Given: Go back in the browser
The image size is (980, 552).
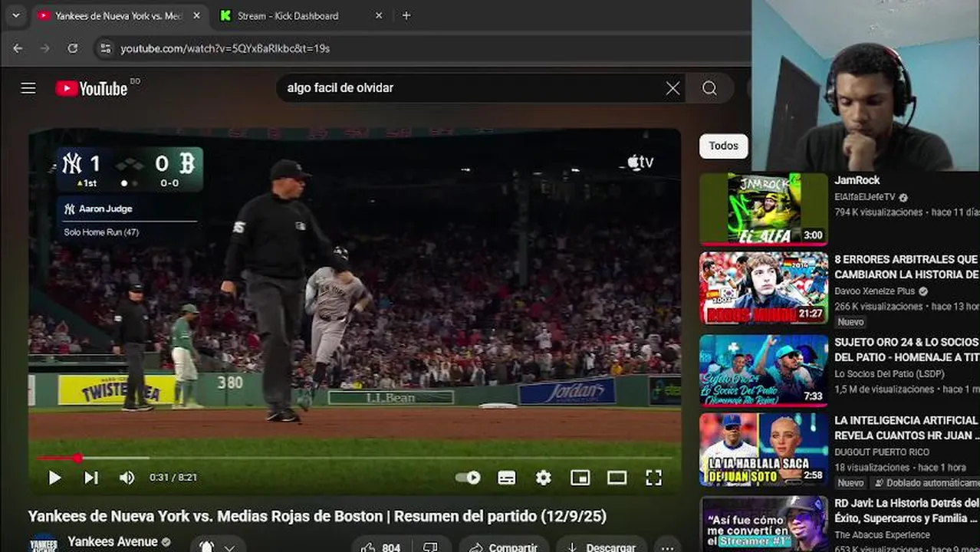Looking at the screenshot, I should [18, 48].
